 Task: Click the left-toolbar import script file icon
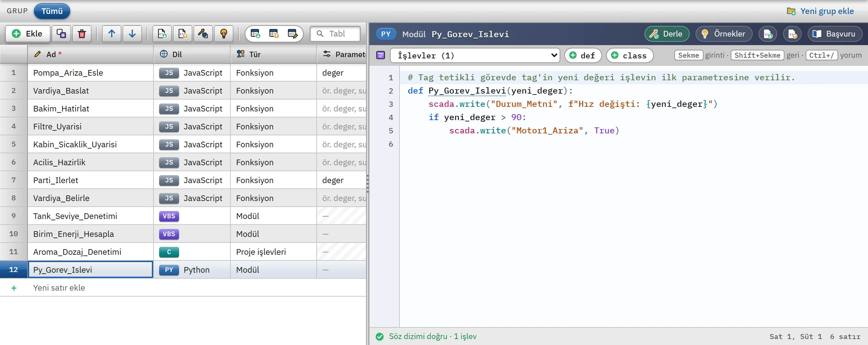[162, 34]
